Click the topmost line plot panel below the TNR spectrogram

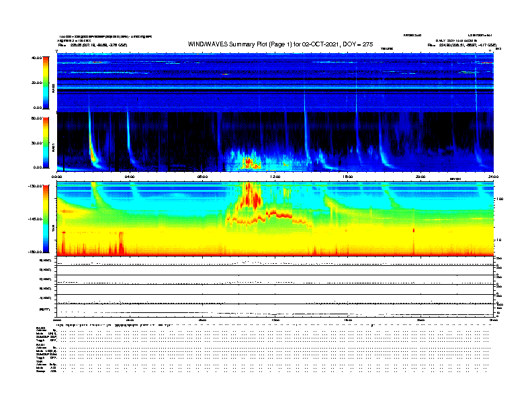tap(275, 261)
